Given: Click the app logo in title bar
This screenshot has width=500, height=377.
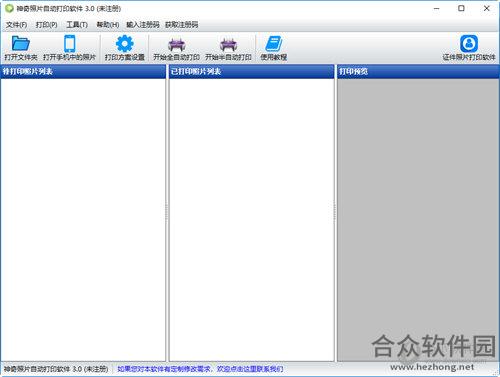Looking at the screenshot, I should pos(9,8).
